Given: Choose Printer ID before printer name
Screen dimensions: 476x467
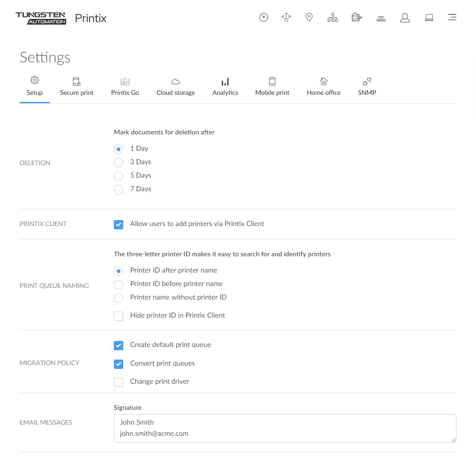Looking at the screenshot, I should click(119, 284).
